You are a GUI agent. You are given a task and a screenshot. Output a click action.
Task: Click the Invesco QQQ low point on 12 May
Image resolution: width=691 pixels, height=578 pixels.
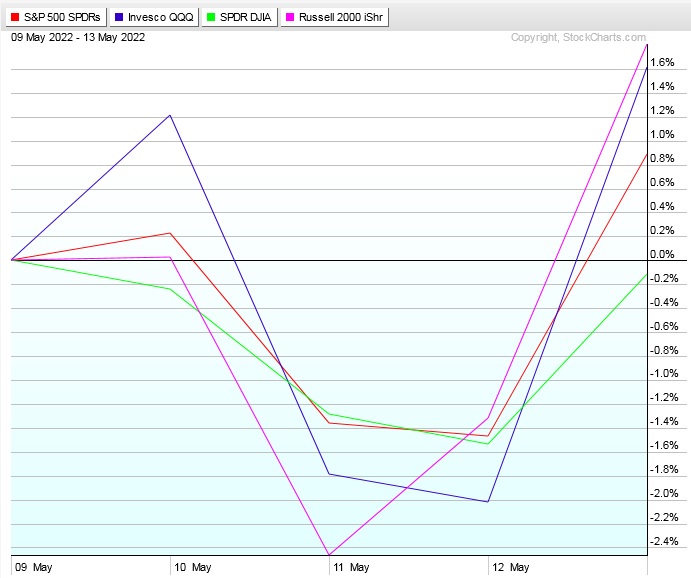coord(487,501)
